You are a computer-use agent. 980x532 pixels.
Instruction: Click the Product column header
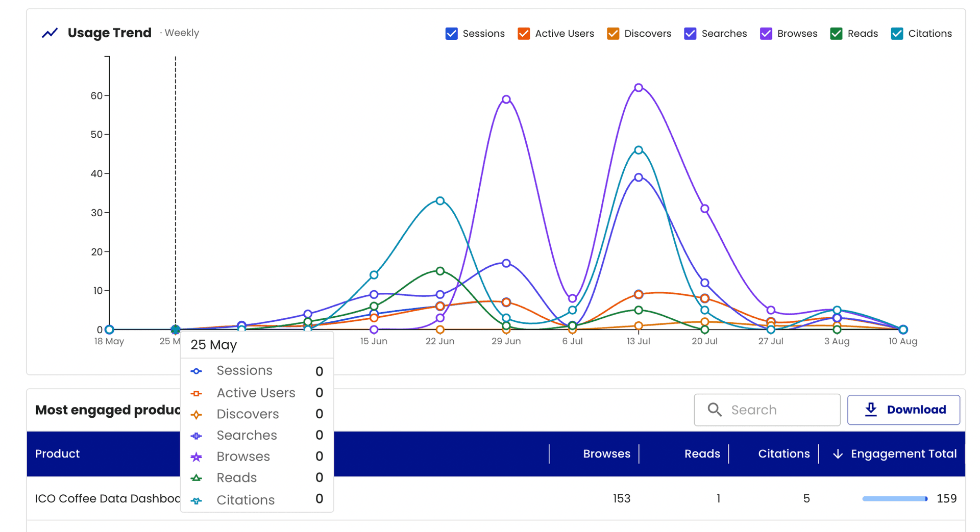point(57,454)
